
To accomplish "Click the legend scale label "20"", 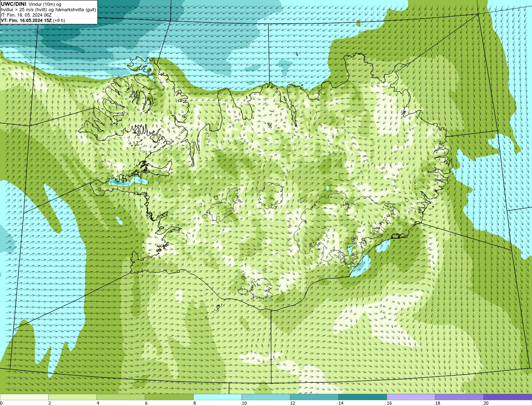I will [486, 403].
